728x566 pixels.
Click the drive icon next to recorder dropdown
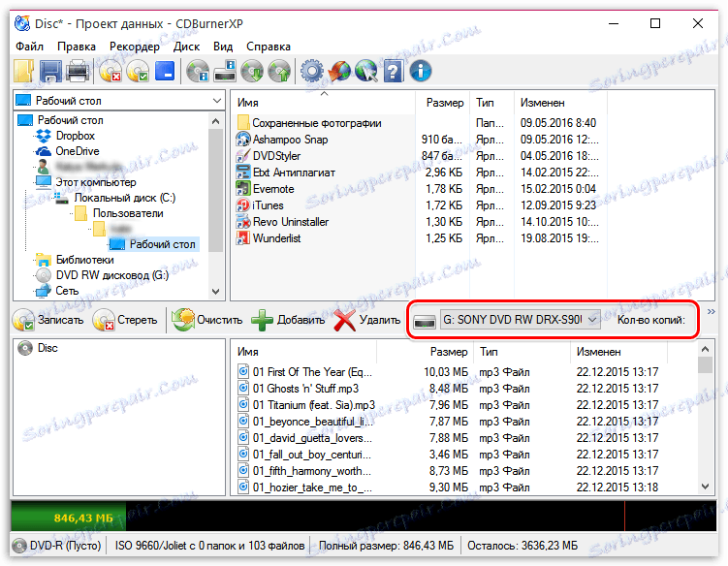425,321
